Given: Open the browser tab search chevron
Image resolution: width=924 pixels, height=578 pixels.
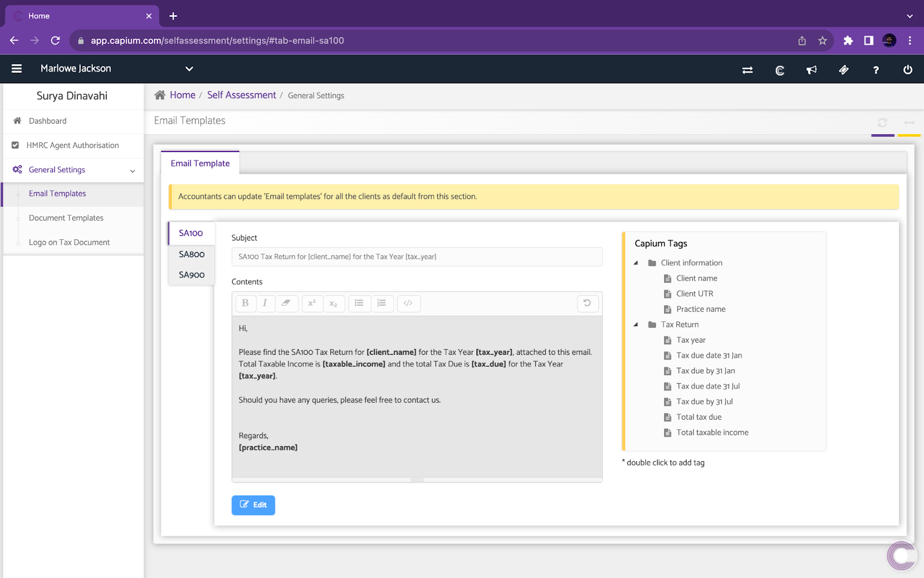Looking at the screenshot, I should point(910,16).
